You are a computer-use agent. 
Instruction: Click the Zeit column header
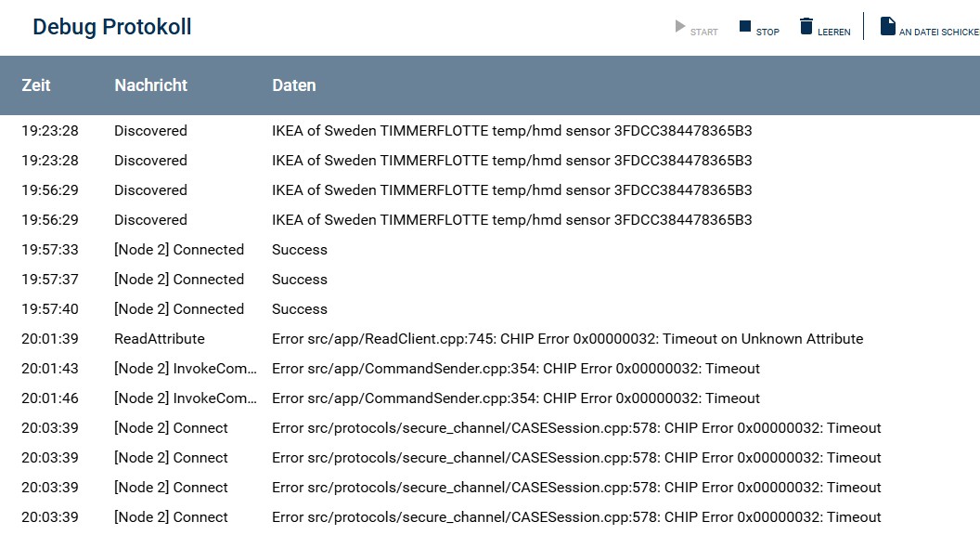pos(36,85)
